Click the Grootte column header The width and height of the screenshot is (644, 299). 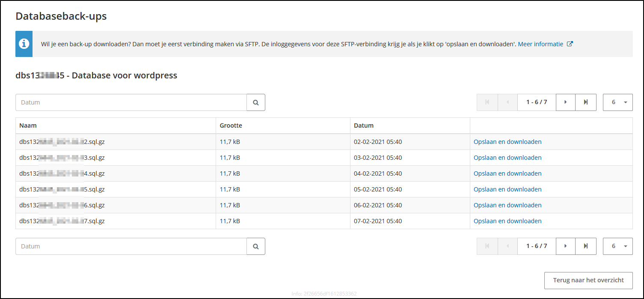coord(231,126)
